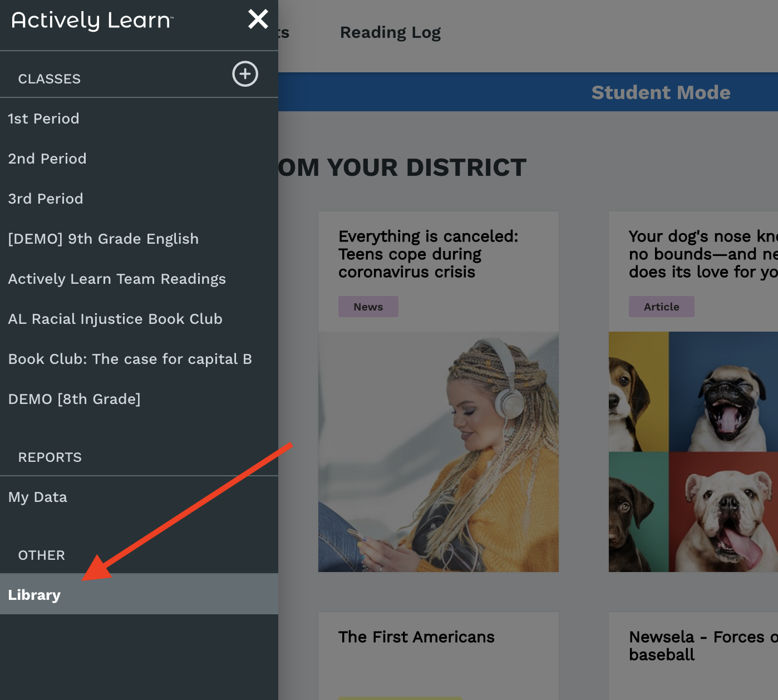Screen dimensions: 778x700
Task: Open the AL Racial Injustice Book Club
Action: click(115, 318)
